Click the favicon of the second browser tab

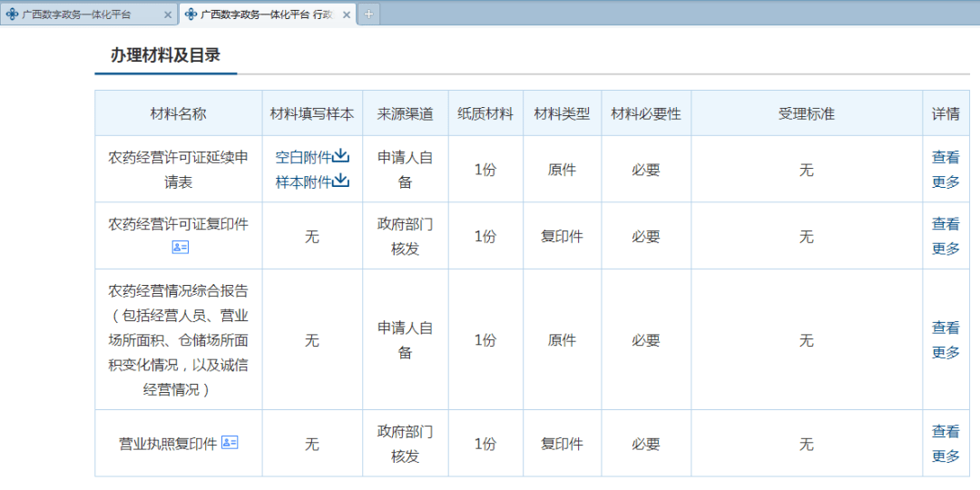click(x=191, y=15)
